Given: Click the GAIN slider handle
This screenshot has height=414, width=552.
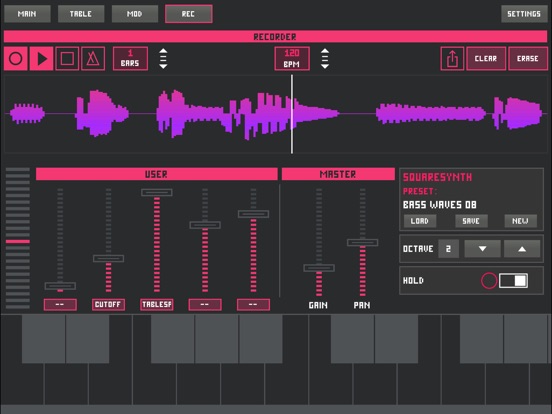Looking at the screenshot, I should (x=319, y=268).
